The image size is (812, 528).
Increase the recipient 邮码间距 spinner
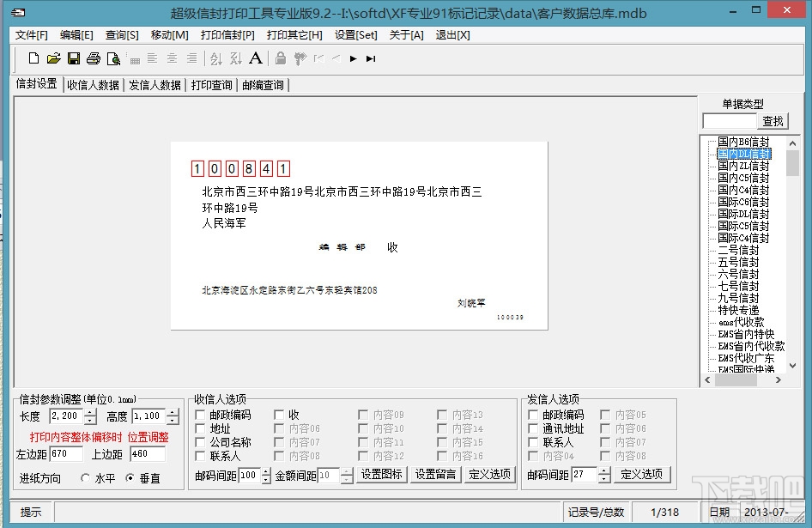[x=266, y=471]
